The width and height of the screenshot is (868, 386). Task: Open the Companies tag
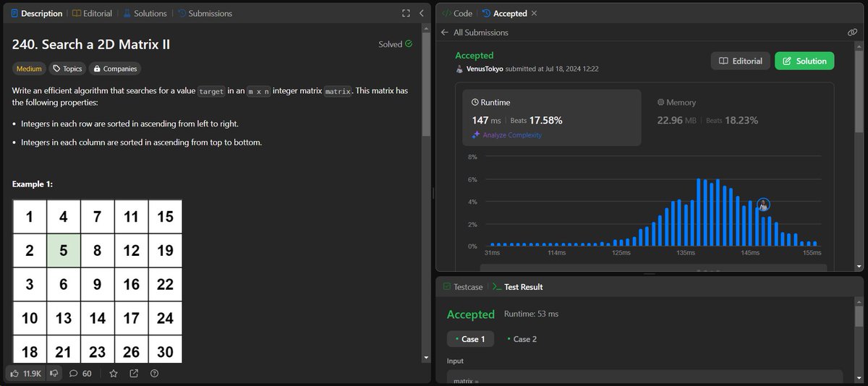coord(114,69)
